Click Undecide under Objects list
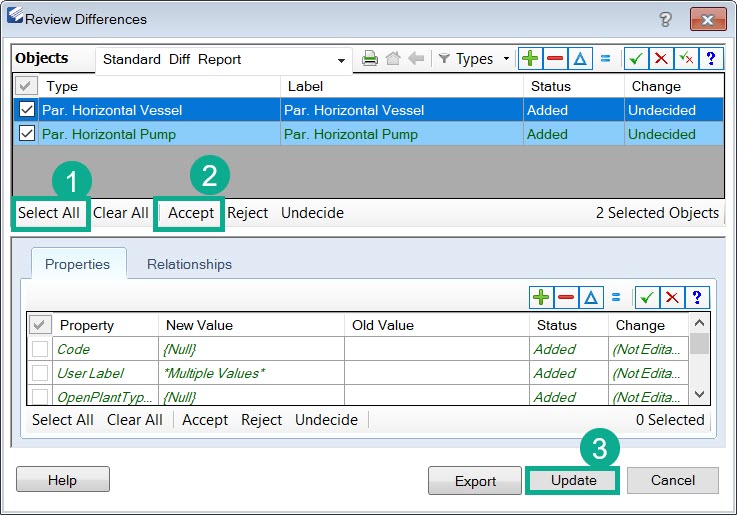The width and height of the screenshot is (737, 515). (x=313, y=213)
